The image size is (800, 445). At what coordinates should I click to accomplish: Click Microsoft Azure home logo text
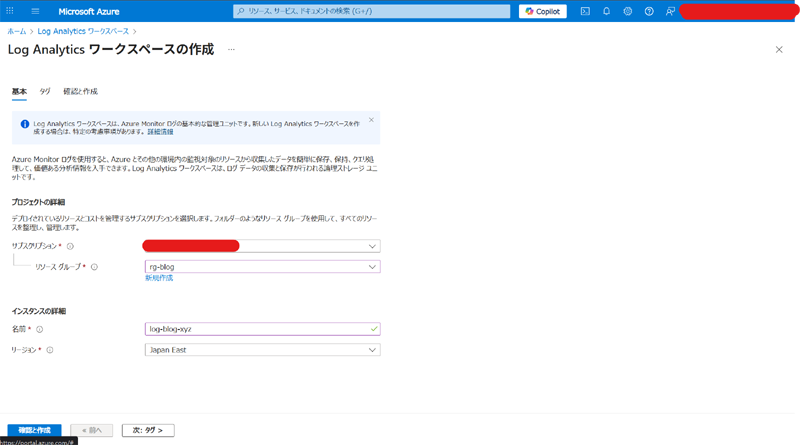89,11
